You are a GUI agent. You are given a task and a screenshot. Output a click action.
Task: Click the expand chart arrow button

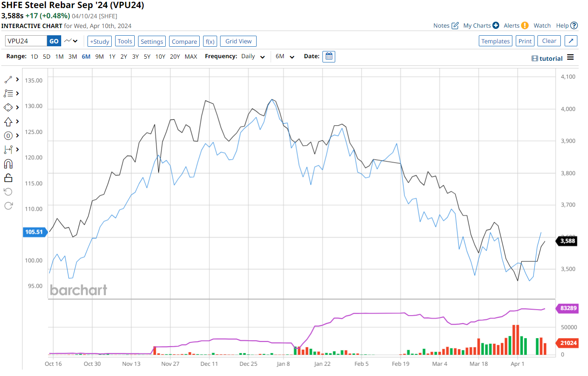(571, 41)
